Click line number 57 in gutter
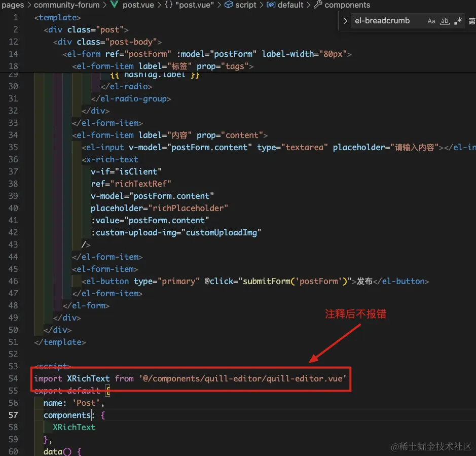The width and height of the screenshot is (476, 456). (x=13, y=415)
